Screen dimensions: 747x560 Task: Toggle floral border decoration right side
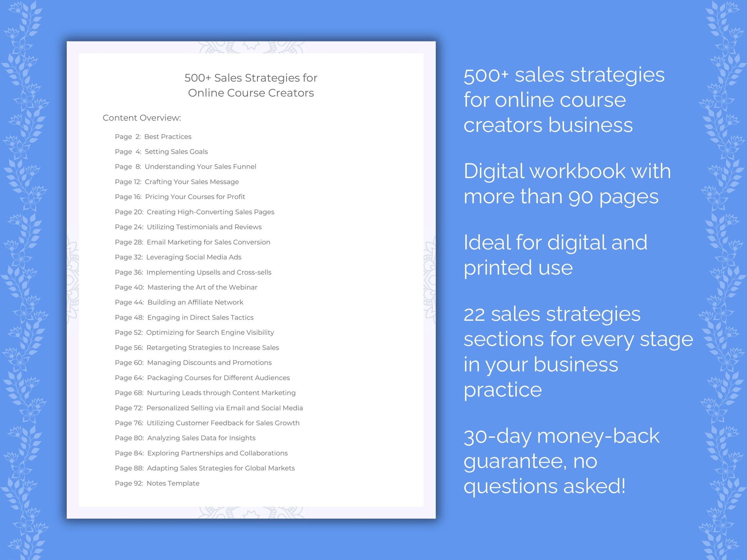coord(724,280)
